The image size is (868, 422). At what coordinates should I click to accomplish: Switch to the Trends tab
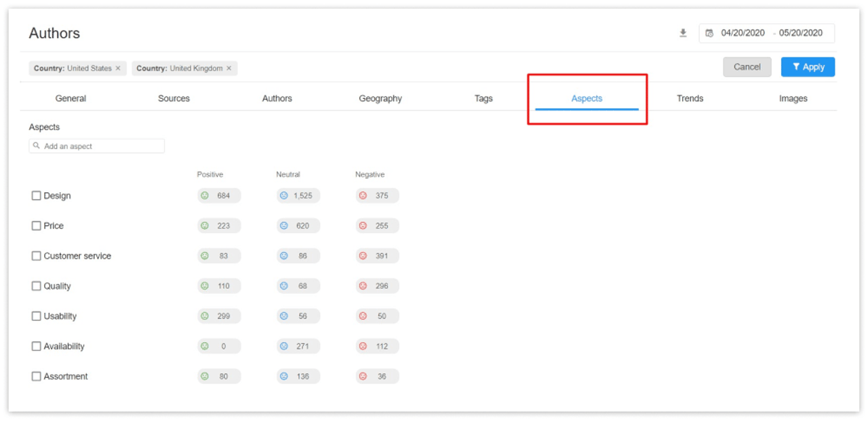[x=690, y=98]
